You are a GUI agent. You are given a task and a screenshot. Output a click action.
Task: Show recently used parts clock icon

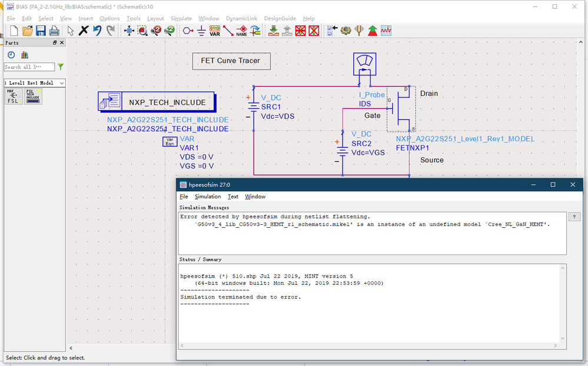point(11,55)
